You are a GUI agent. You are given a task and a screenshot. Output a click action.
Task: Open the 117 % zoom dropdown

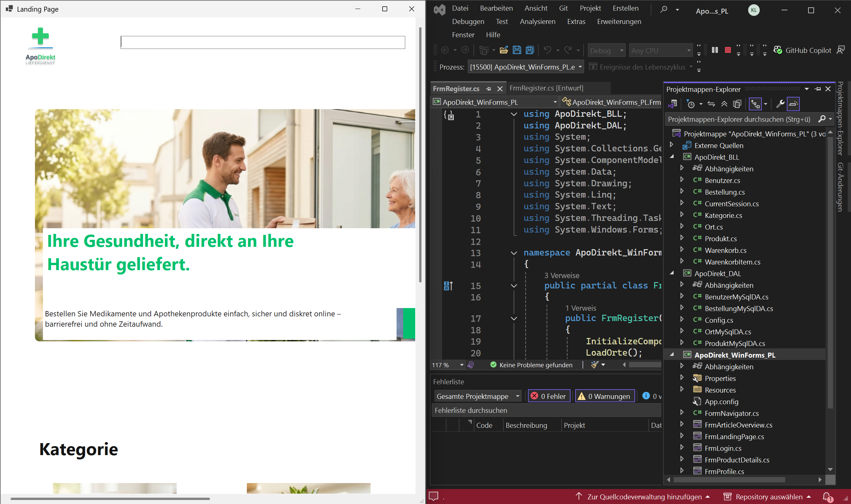coord(447,365)
